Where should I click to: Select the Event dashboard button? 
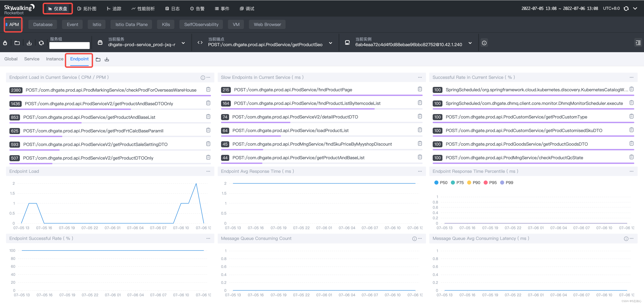coord(73,24)
